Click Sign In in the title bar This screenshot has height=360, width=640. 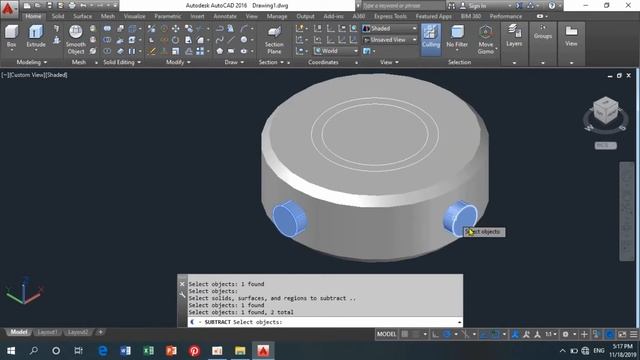(477, 6)
